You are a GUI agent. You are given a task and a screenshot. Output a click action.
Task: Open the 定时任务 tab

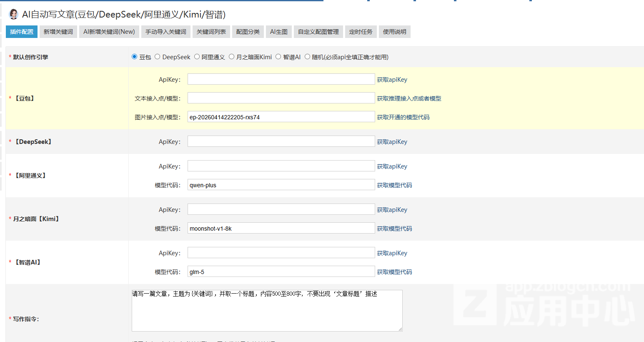point(361,32)
